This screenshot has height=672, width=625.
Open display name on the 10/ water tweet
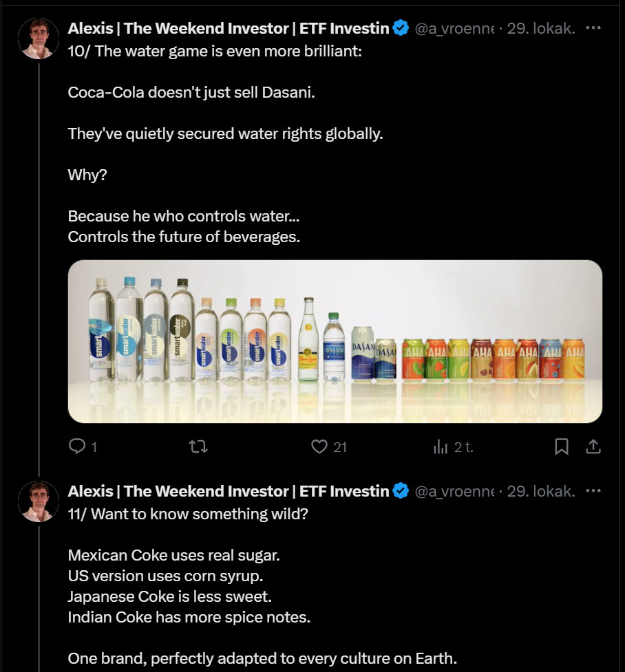click(x=229, y=28)
